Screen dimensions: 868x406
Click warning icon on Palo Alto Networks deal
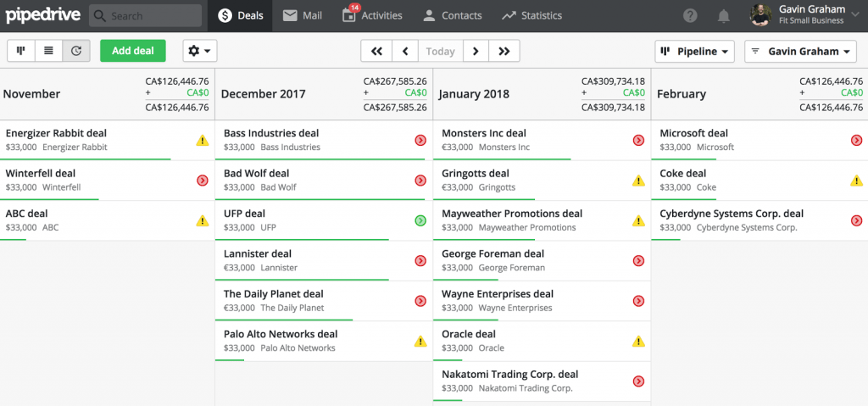tap(420, 341)
